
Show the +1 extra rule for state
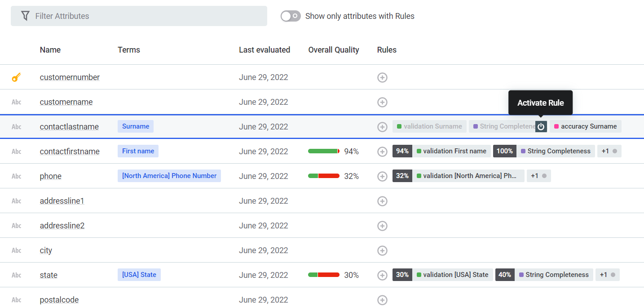pyautogui.click(x=607, y=275)
